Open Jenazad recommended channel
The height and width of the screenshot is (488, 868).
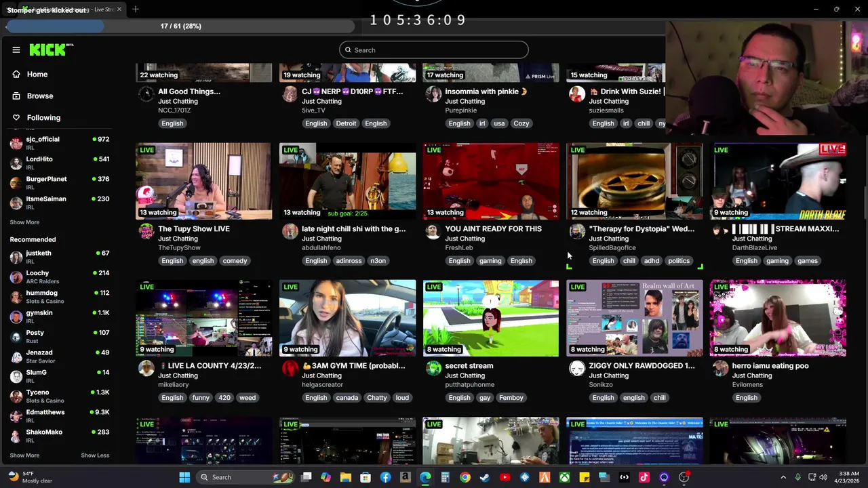click(60, 356)
